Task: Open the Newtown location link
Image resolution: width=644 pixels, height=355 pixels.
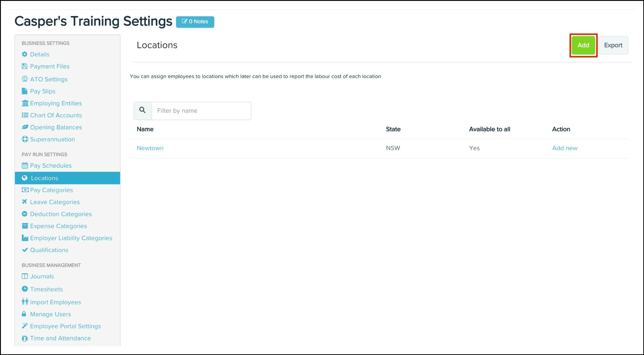Action: point(150,148)
